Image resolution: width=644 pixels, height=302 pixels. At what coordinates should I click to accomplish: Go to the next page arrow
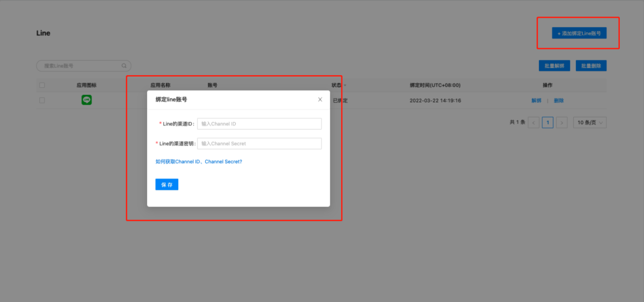pos(562,123)
